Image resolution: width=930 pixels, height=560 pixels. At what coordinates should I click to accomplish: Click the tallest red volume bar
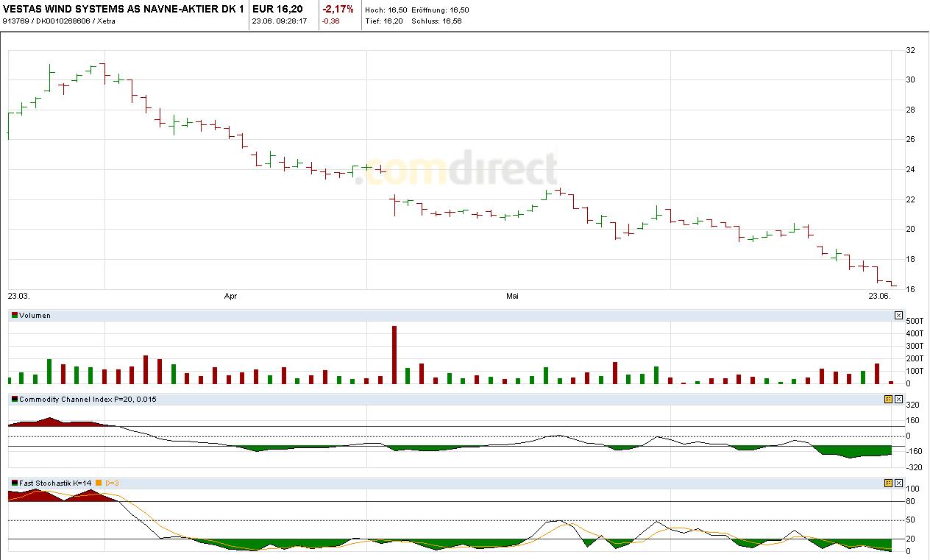click(394, 355)
